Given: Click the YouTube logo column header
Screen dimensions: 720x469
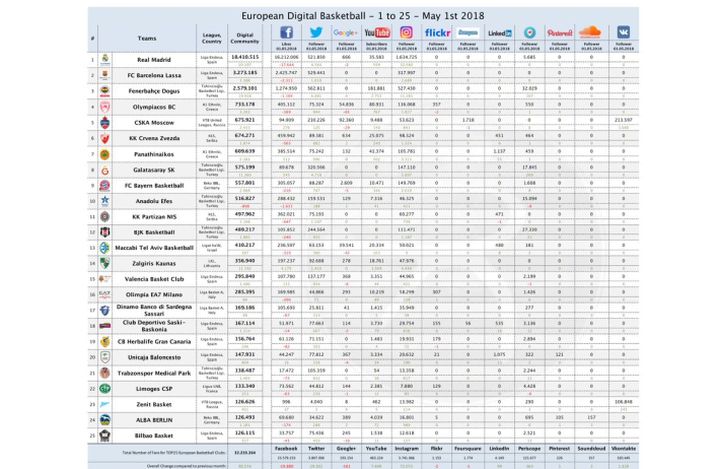Looking at the screenshot, I should [377, 33].
